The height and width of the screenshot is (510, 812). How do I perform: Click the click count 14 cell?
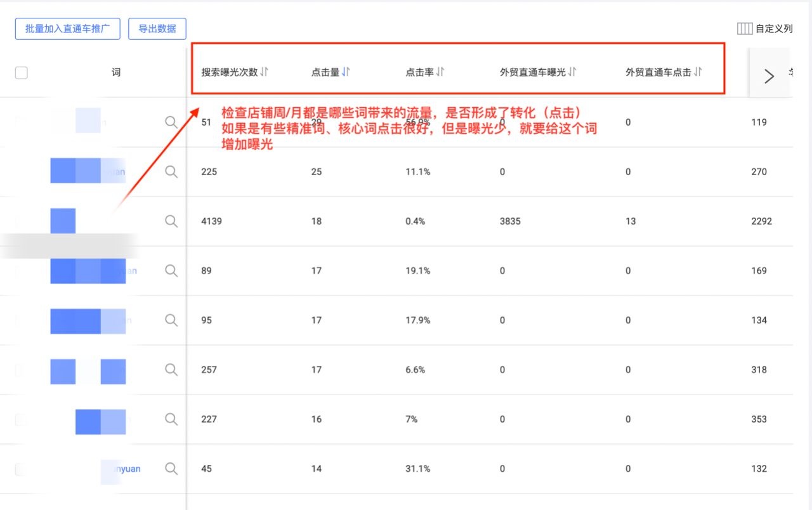pyautogui.click(x=317, y=469)
